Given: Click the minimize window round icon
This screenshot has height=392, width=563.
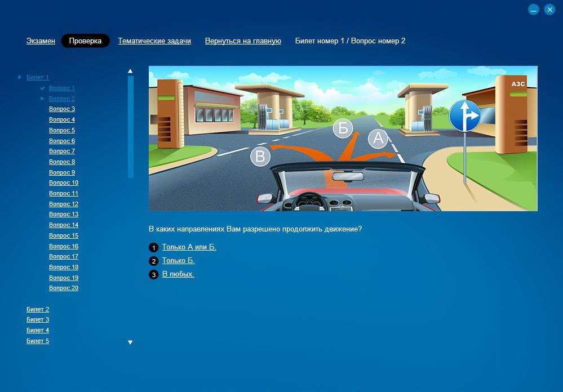Looking at the screenshot, I should coord(534,10).
